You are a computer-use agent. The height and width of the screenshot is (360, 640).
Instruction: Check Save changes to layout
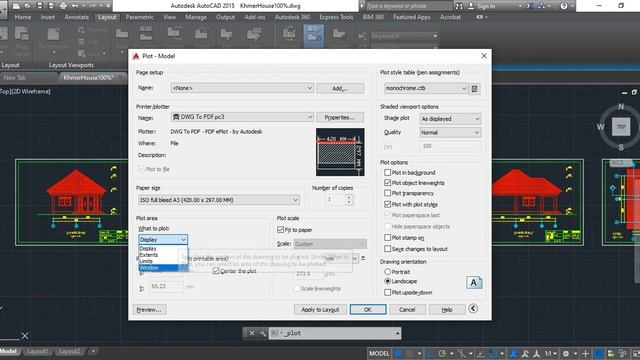(387, 249)
